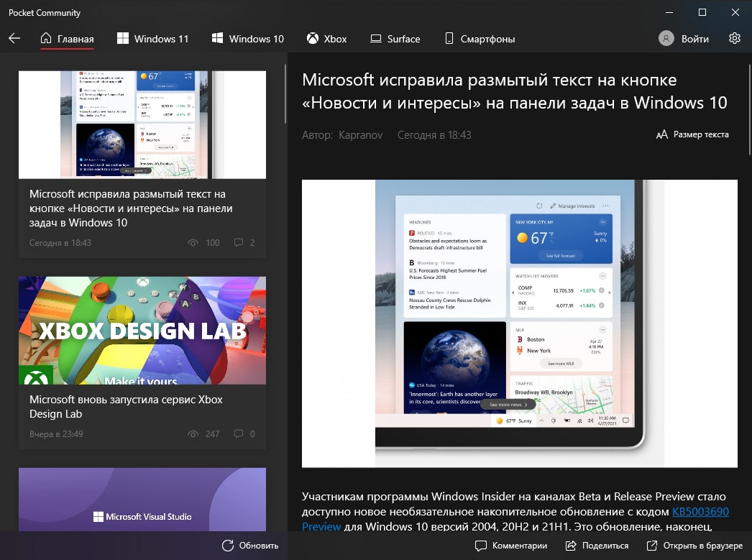Screen dimensions: 752x560
Task: Click author name Kapranov
Action: point(361,135)
